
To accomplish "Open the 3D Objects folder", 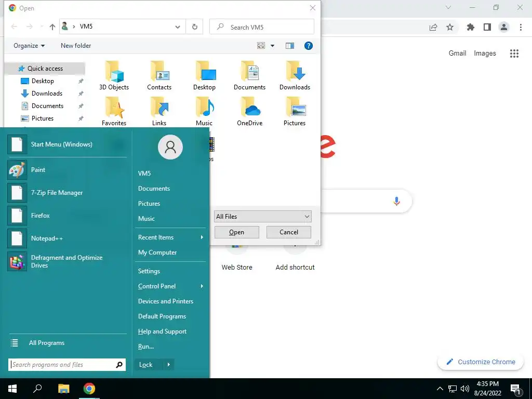I will tap(114, 76).
